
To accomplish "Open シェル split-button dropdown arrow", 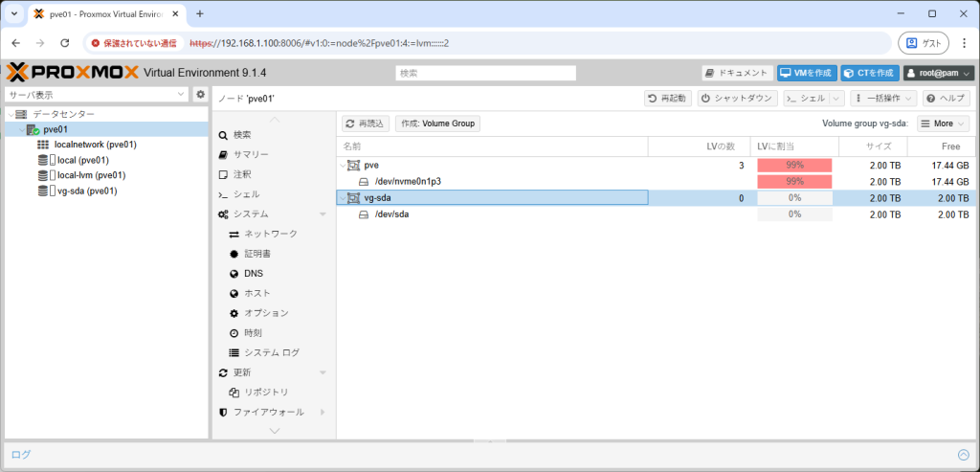I will pos(837,99).
